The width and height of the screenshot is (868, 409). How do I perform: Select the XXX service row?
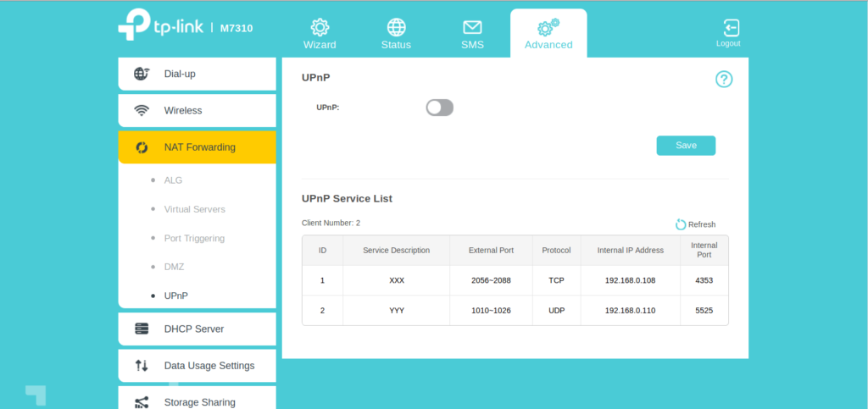coord(515,280)
